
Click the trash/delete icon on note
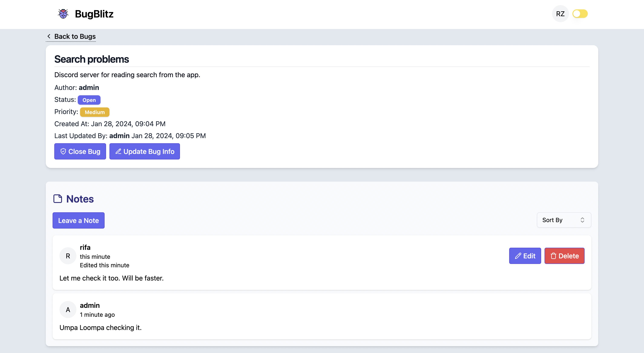click(x=553, y=256)
